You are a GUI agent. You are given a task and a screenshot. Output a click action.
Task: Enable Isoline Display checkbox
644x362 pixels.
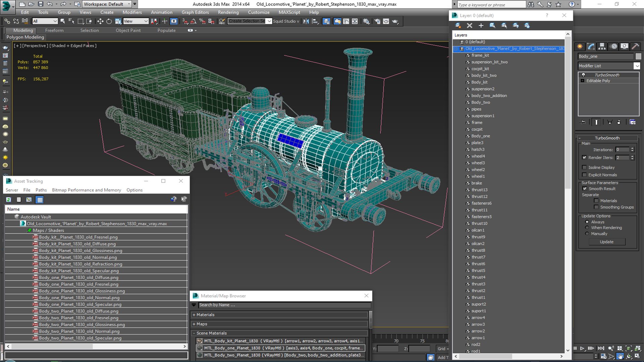pos(585,167)
